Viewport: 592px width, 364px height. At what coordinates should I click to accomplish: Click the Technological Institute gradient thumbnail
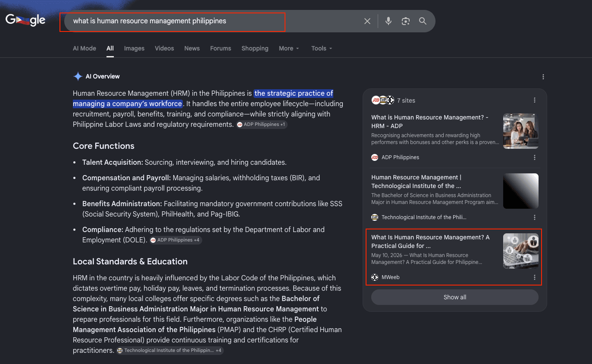[x=521, y=191]
